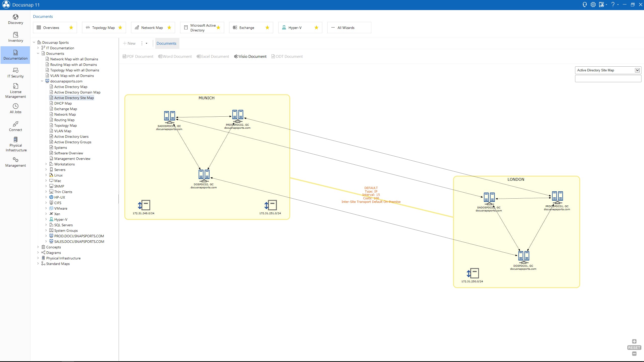Select the Documents tab
The height and width of the screenshot is (362, 644).
[x=166, y=43]
